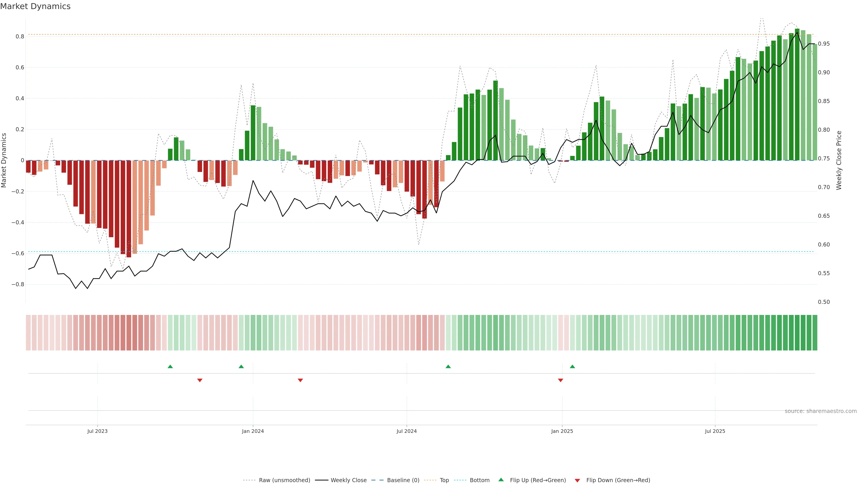Viewport: 868px width, 488px height.
Task: Click the Jan 2024 x-axis label
Action: coord(253,431)
